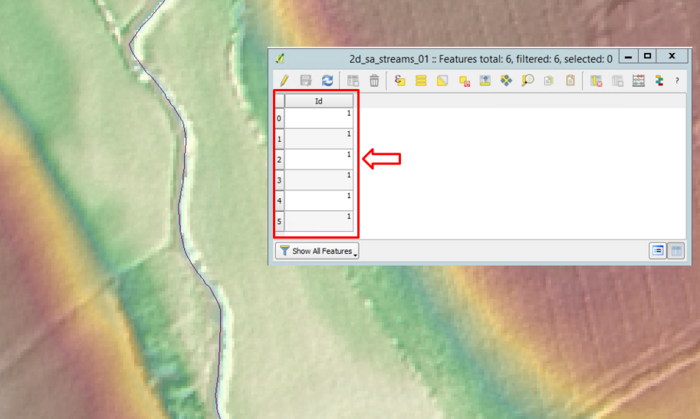700x419 pixels.
Task: Select row 0 via its row header
Action: coord(280,118)
